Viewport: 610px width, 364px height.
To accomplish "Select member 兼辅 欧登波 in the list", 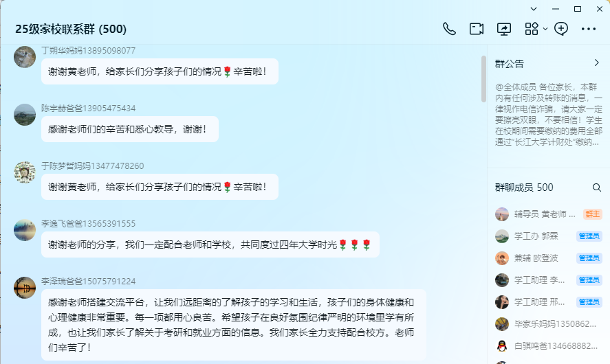I will click(549, 258).
